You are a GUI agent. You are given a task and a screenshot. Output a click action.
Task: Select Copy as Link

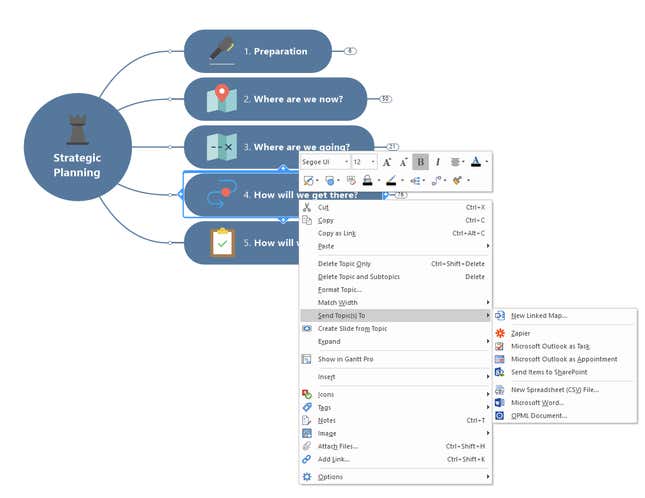[x=396, y=233]
